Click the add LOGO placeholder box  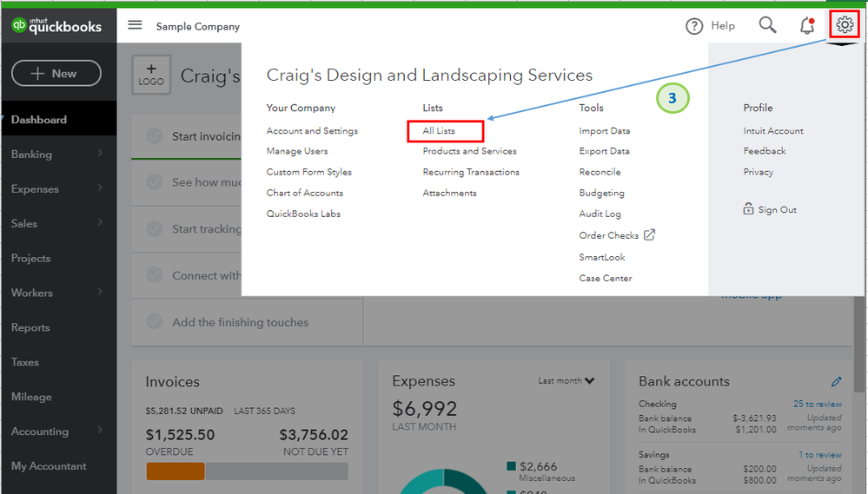click(151, 75)
